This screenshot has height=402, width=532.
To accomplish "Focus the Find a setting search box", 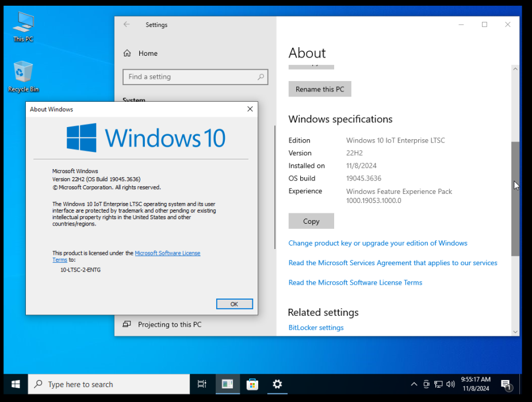I will pyautogui.click(x=195, y=77).
